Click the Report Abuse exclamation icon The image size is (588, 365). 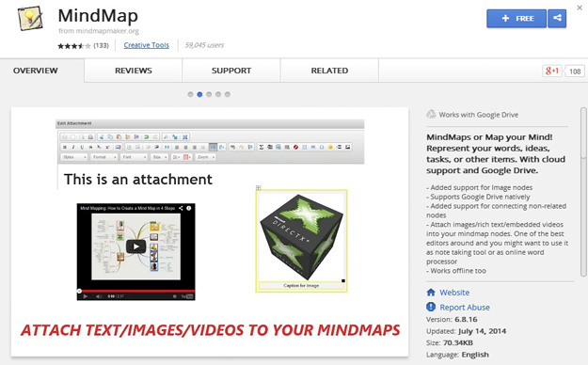click(431, 307)
